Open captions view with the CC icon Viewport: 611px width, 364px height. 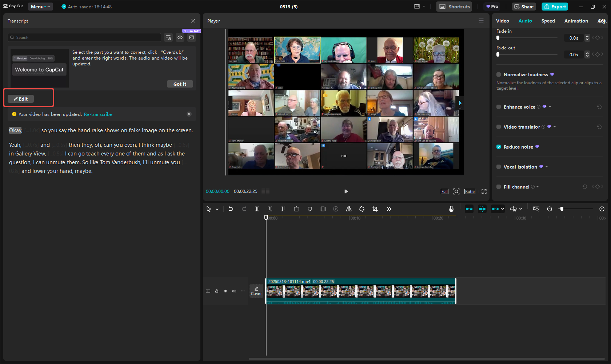click(192, 37)
